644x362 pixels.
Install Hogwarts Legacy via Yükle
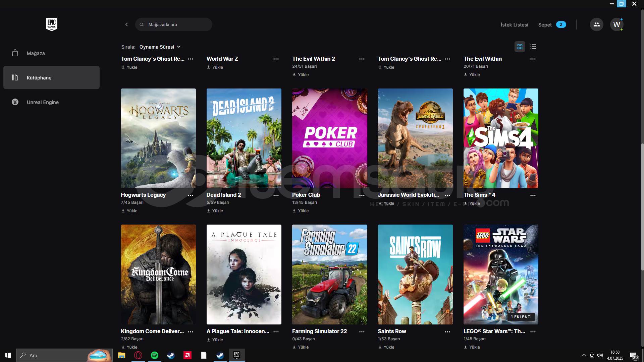point(129,211)
